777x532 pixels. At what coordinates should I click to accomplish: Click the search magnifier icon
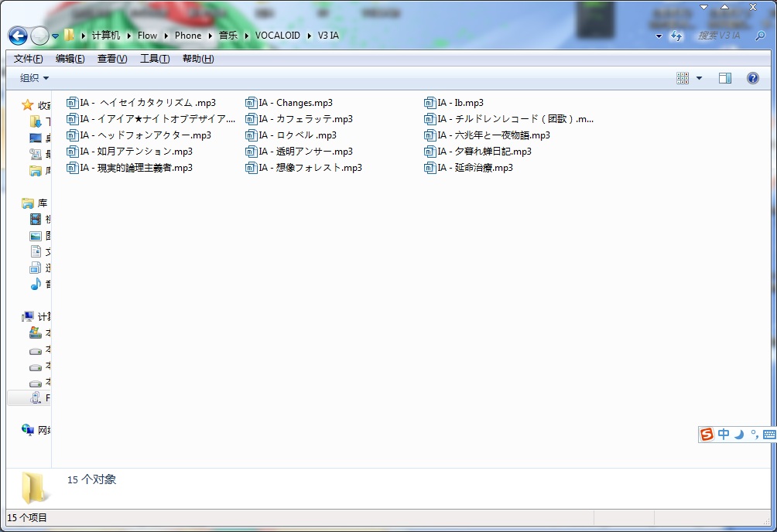pos(760,36)
